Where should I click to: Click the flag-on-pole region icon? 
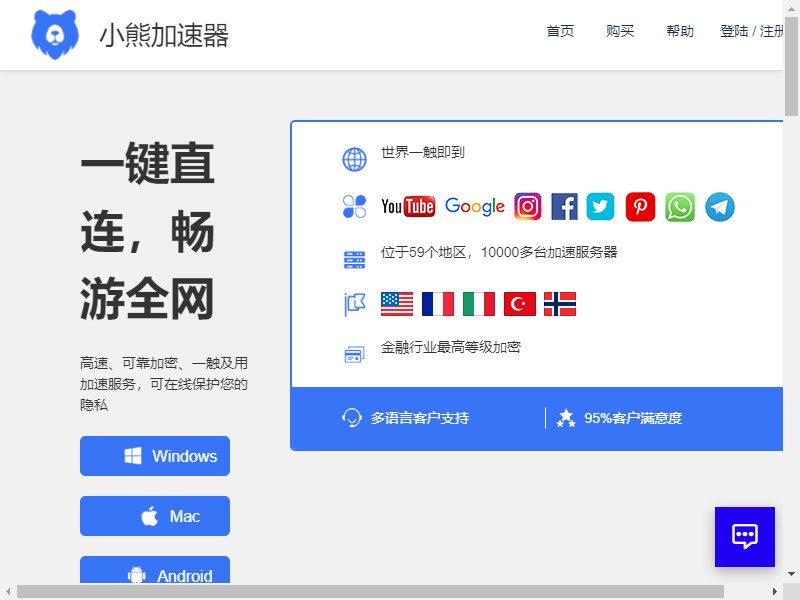tap(355, 304)
